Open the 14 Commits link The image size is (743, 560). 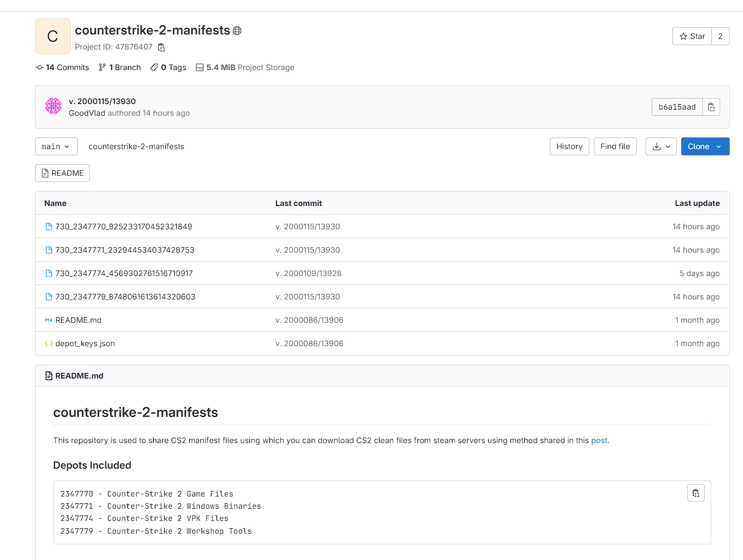(62, 67)
